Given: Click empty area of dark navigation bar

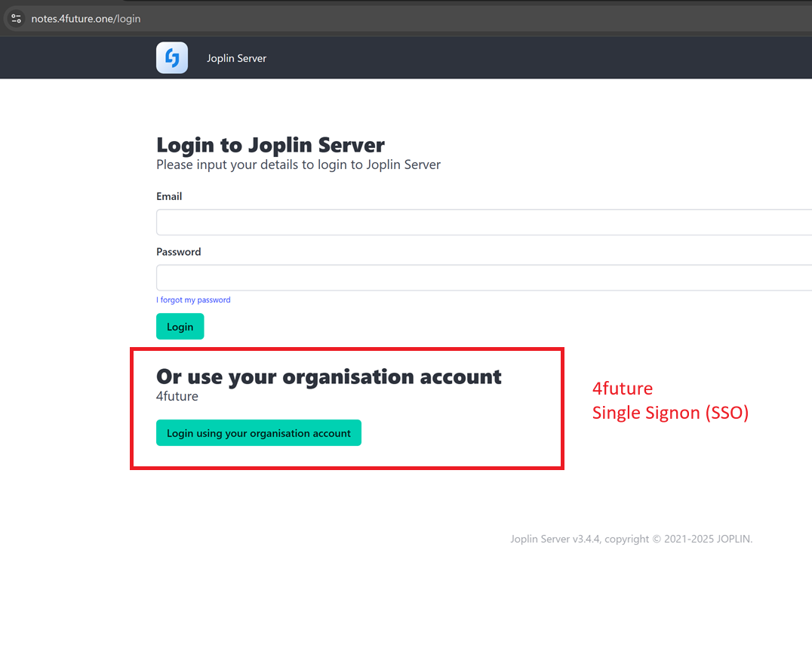Looking at the screenshot, I should click(528, 58).
